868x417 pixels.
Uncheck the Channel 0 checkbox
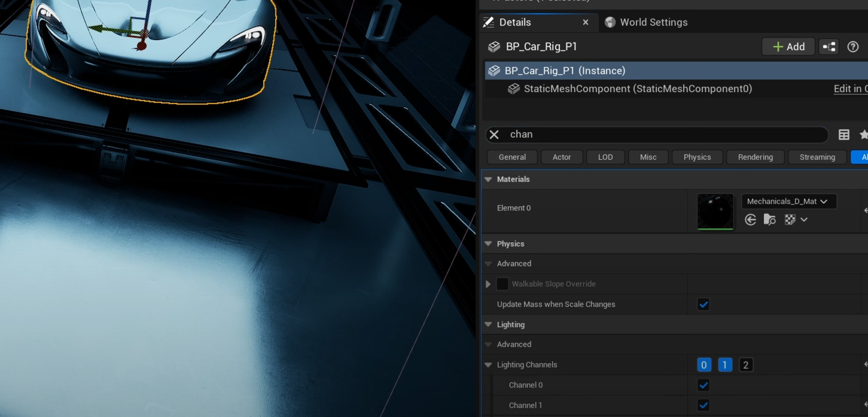[x=703, y=385]
